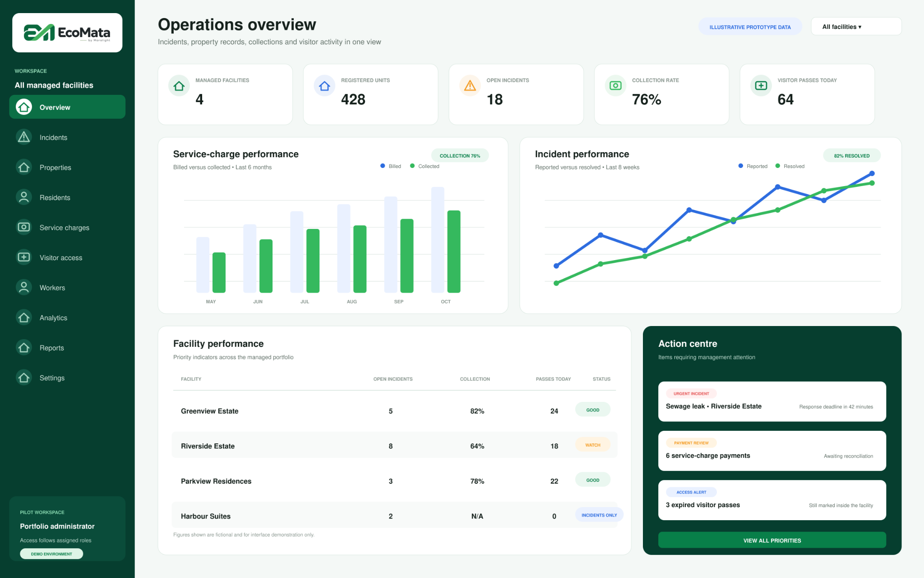Open the Incidents menu item
The height and width of the screenshot is (578, 924).
(x=67, y=137)
